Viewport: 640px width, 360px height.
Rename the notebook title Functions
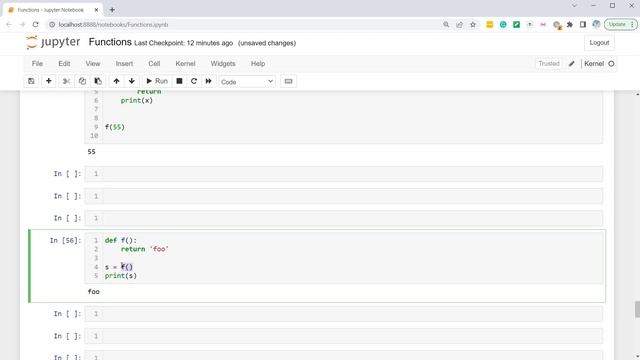(x=110, y=42)
